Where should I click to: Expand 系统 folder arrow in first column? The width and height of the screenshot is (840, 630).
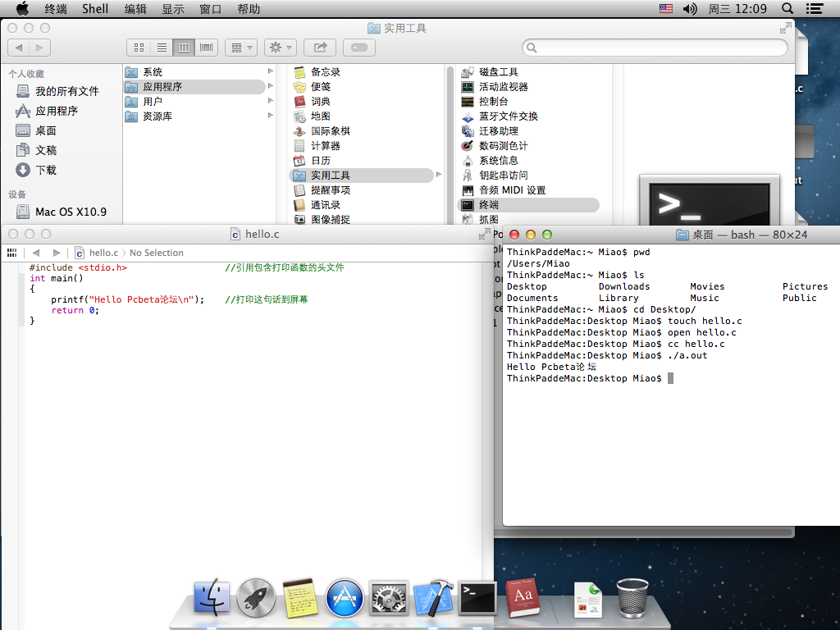click(x=271, y=71)
